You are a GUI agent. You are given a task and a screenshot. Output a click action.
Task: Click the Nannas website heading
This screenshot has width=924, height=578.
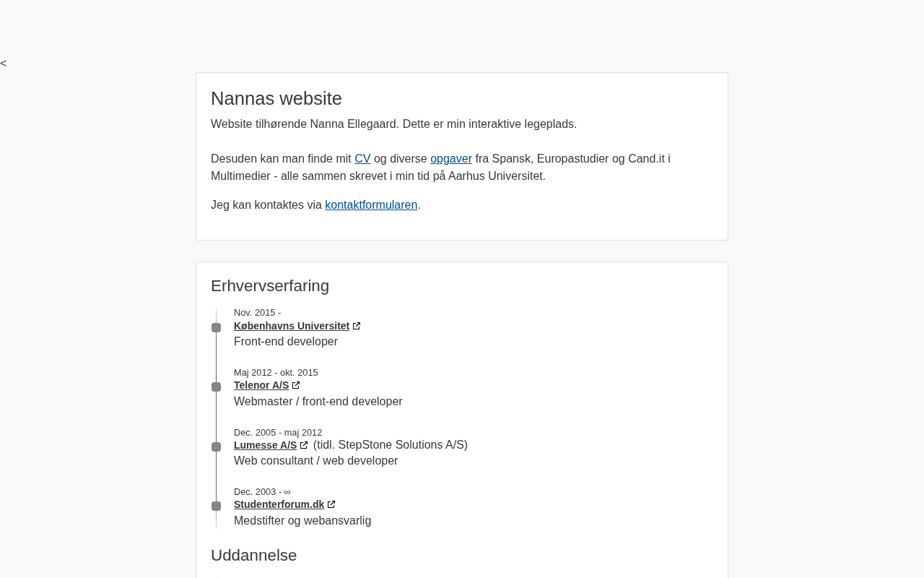[276, 98]
